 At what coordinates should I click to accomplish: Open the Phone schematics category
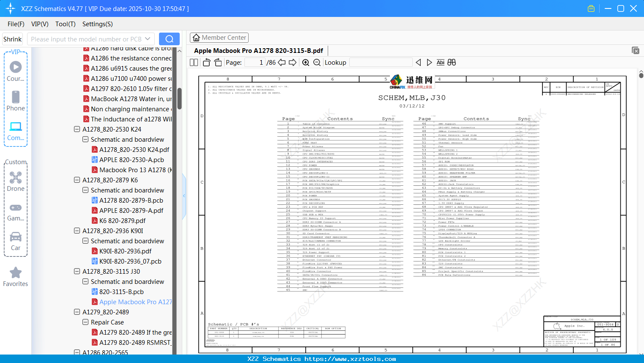(16, 101)
